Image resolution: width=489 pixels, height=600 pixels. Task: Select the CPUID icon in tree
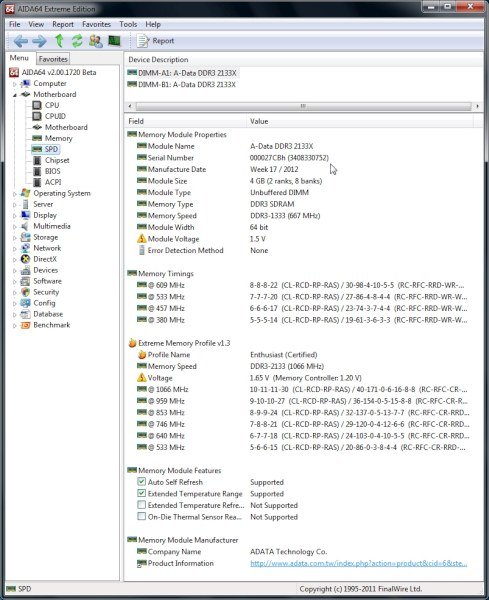37,116
